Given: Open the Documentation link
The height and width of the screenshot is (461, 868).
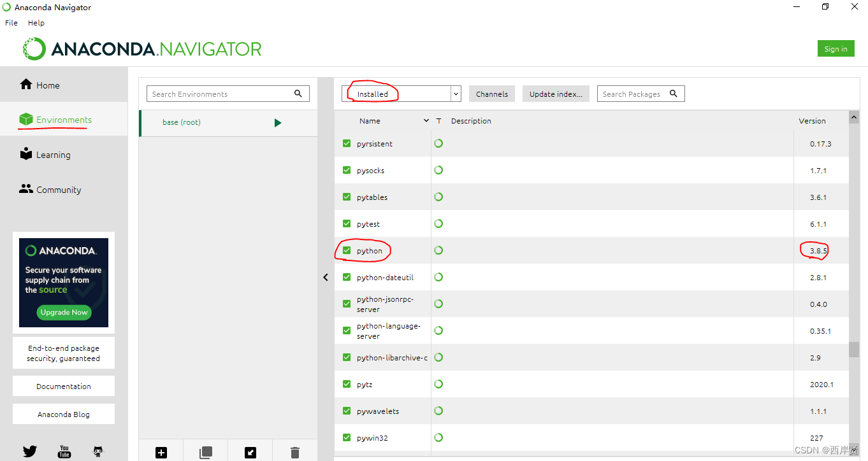Looking at the screenshot, I should click(x=64, y=386).
